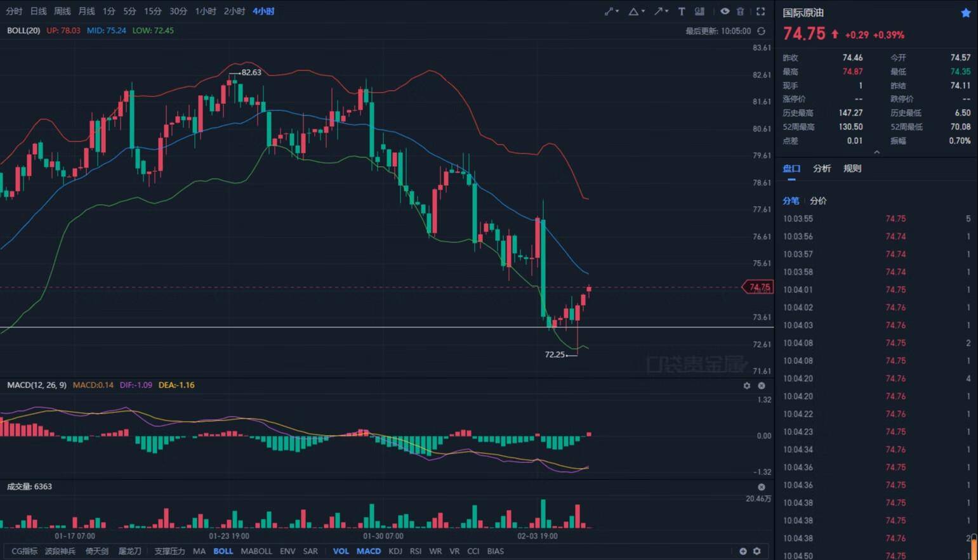
Task: Enter fullscreen chart mode
Action: click(760, 11)
